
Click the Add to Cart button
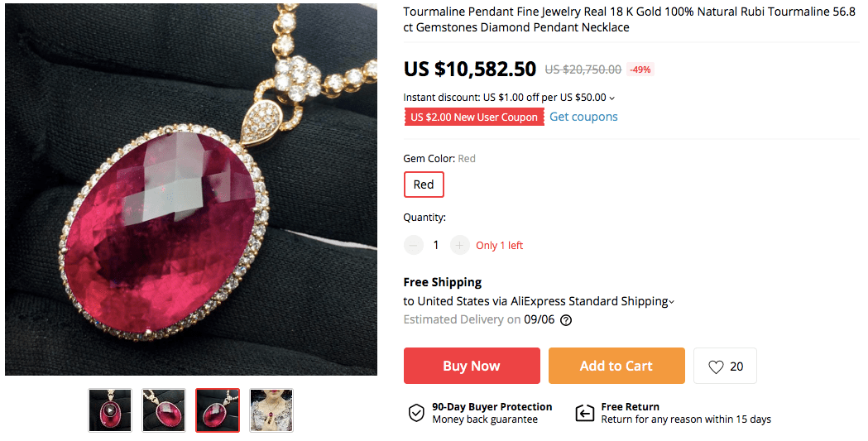[616, 366]
